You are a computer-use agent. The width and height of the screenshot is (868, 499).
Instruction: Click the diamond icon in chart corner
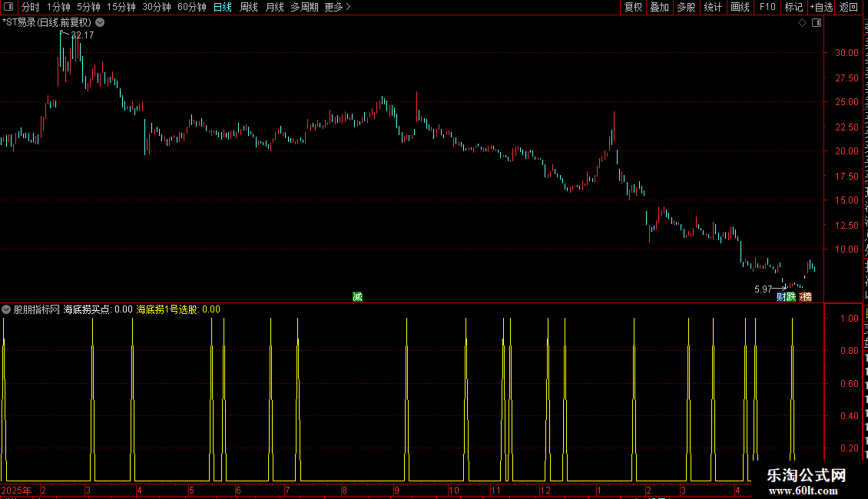[802, 23]
